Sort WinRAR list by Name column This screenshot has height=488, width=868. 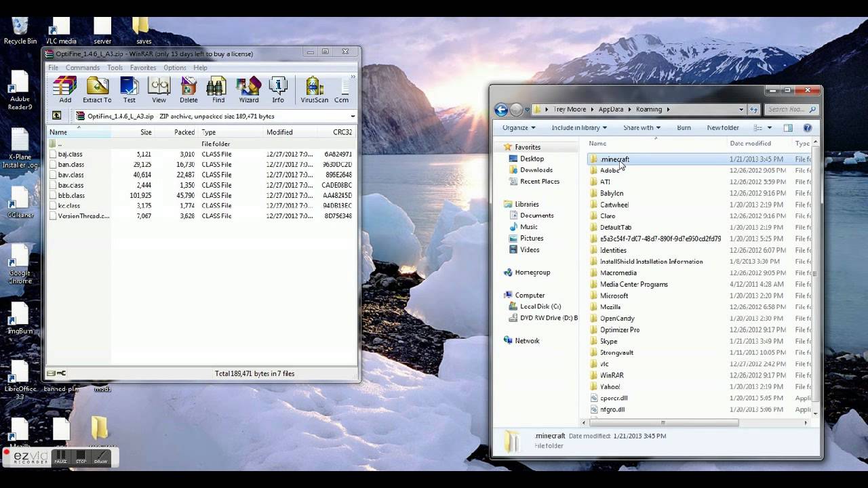click(x=78, y=132)
